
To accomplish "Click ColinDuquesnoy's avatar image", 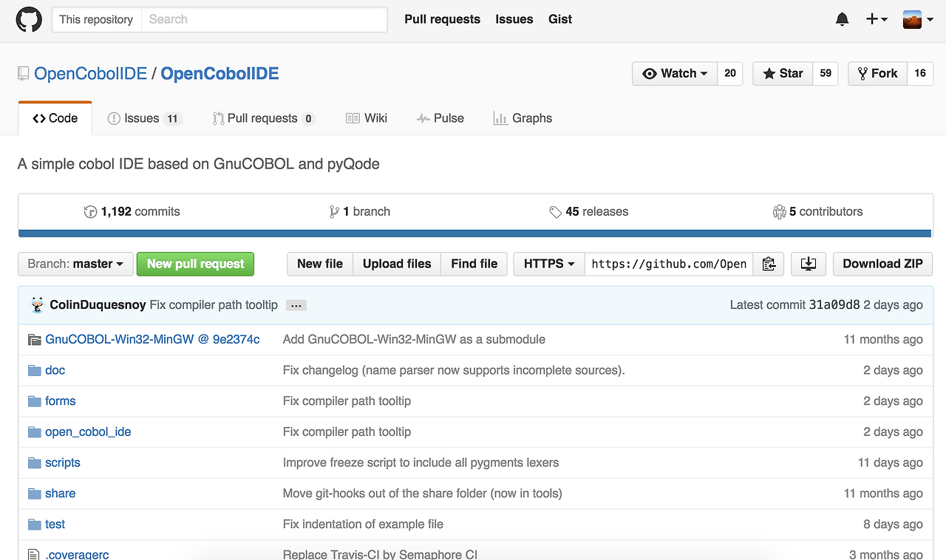I will click(37, 305).
